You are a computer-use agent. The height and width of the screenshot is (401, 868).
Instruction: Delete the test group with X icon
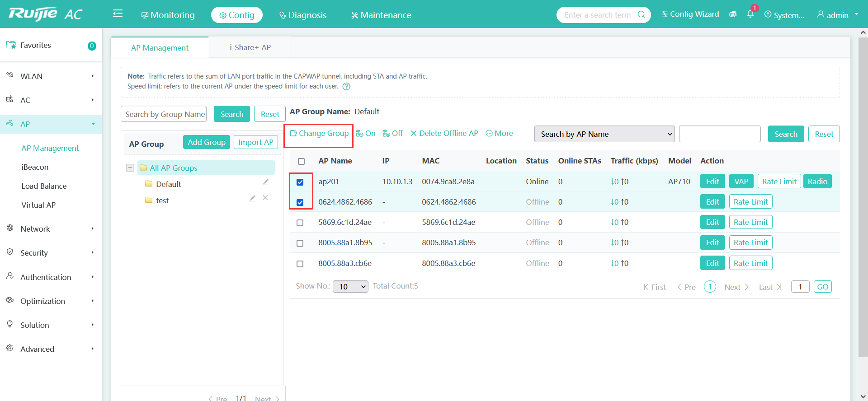265,198
